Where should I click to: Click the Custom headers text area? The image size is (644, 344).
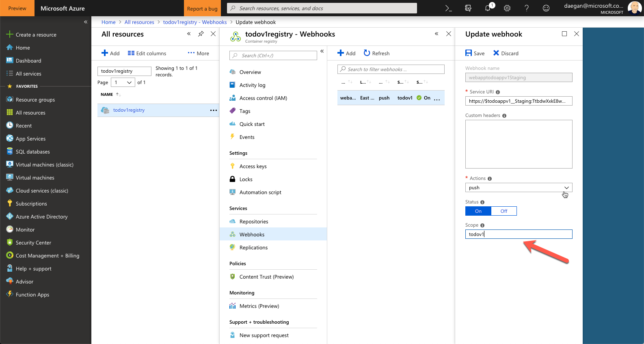click(x=519, y=144)
